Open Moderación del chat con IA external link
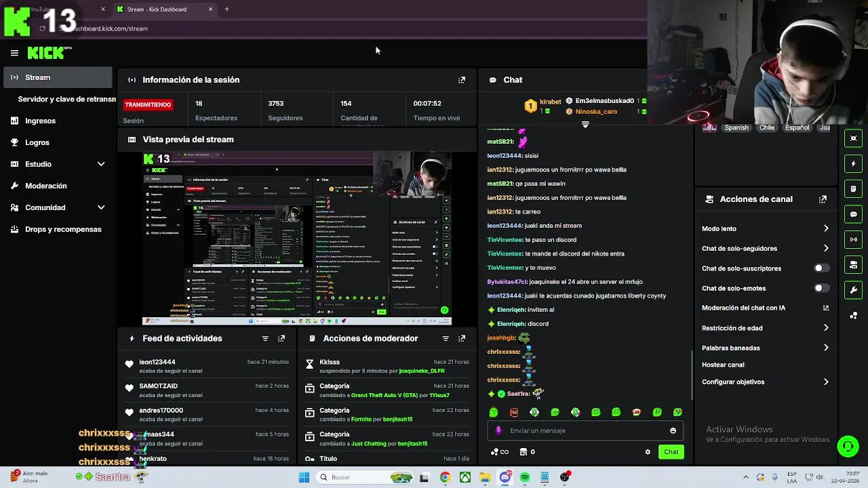The image size is (868, 488). 826,308
